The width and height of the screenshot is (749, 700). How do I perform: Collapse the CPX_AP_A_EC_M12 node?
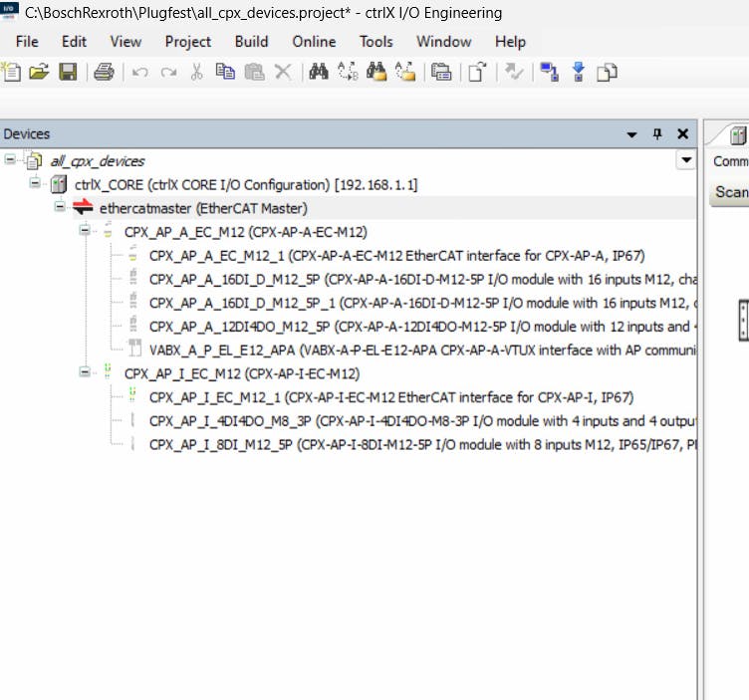85,230
